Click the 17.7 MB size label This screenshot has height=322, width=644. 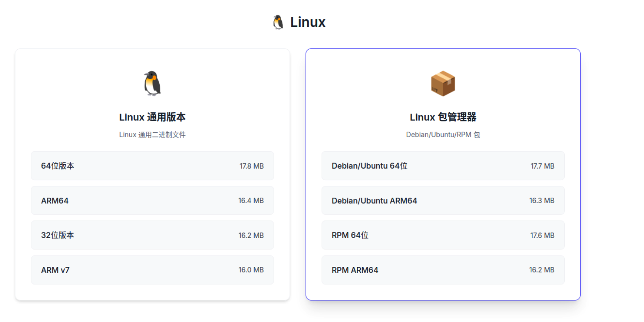[542, 166]
